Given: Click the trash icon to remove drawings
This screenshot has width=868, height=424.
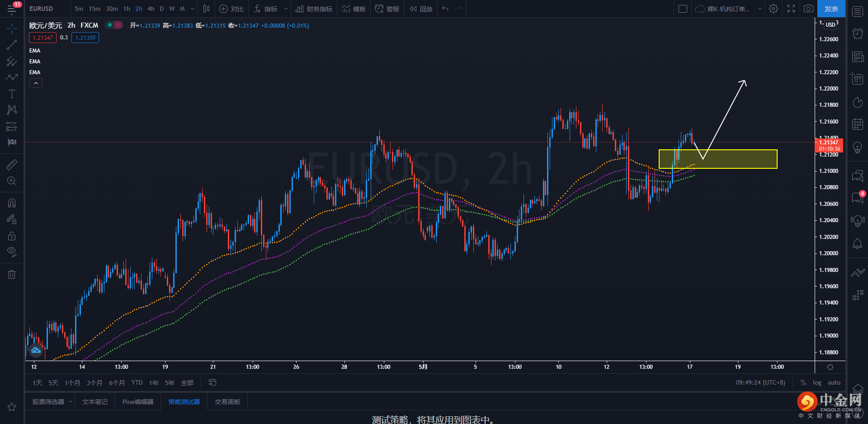Looking at the screenshot, I should 12,274.
